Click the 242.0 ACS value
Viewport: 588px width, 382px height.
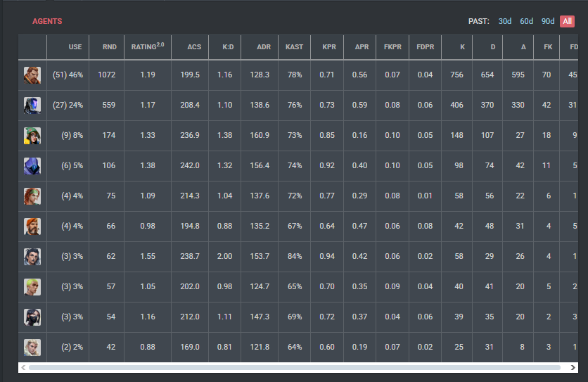[190, 165]
